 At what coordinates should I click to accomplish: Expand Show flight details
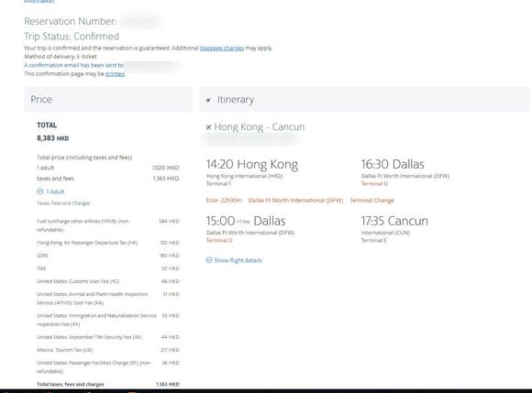pyautogui.click(x=238, y=260)
